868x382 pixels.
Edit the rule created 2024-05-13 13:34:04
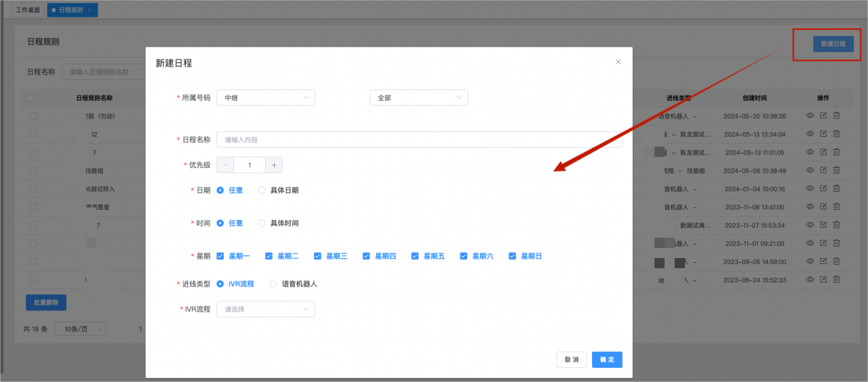(x=823, y=134)
